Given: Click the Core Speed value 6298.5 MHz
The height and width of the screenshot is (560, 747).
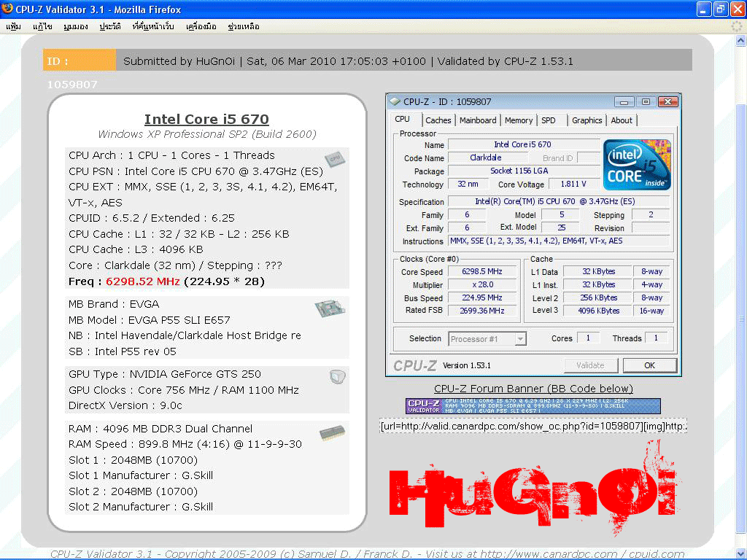Looking at the screenshot, I should (481, 271).
